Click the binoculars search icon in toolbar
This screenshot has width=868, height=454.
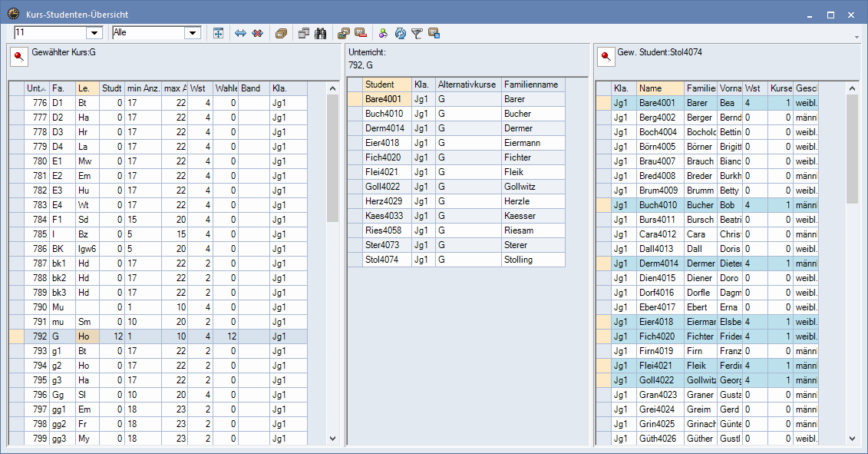[321, 33]
